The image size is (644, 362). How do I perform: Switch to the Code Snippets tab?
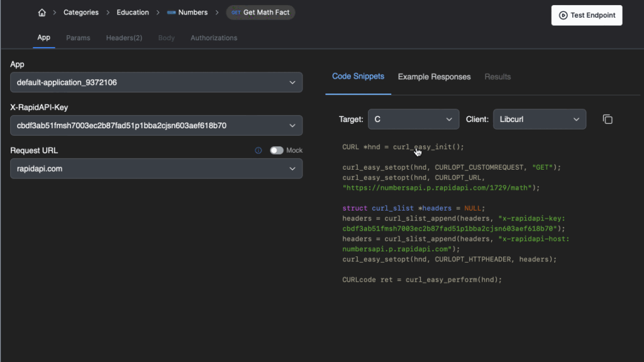coord(358,77)
